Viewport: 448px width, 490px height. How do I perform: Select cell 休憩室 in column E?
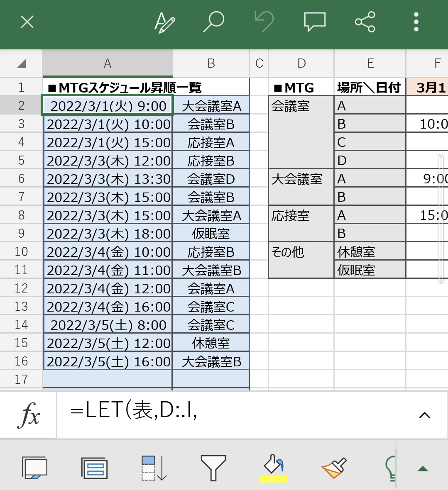point(370,251)
